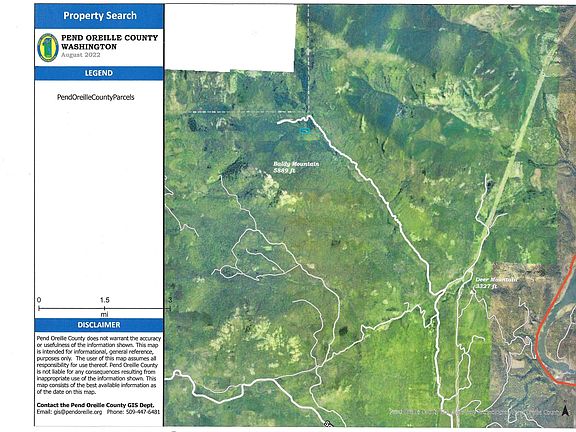
Task: Click the Pend Oreille County seal logo
Action: pyautogui.click(x=48, y=47)
